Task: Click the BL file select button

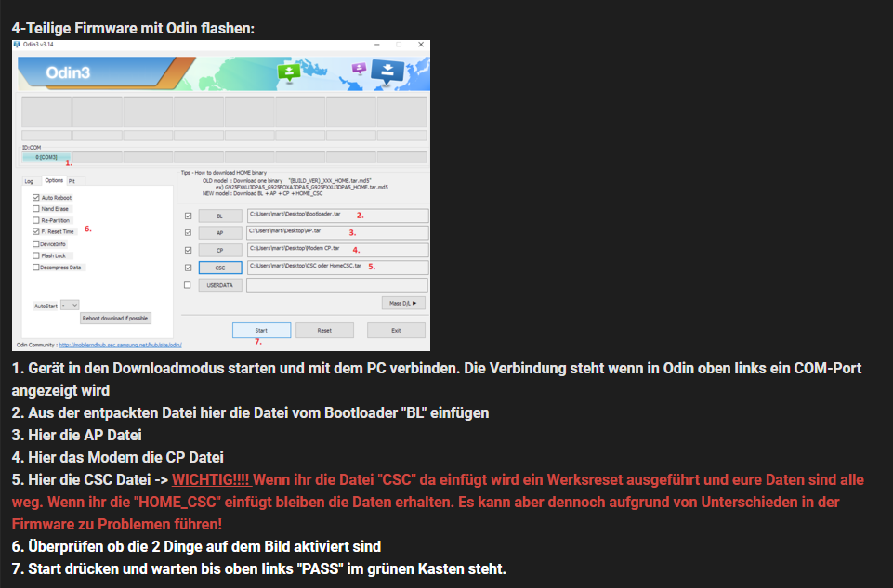Action: 219,216
